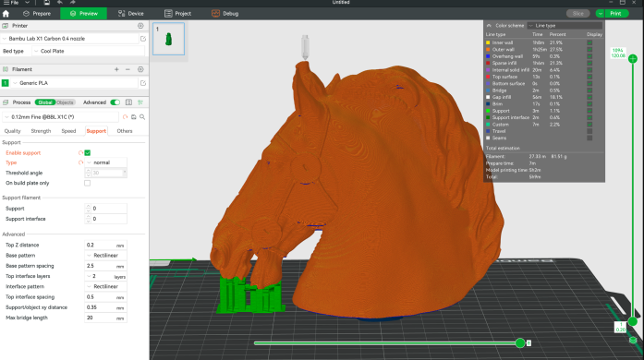
Task: Toggle the Advanced settings switch
Action: click(x=115, y=102)
